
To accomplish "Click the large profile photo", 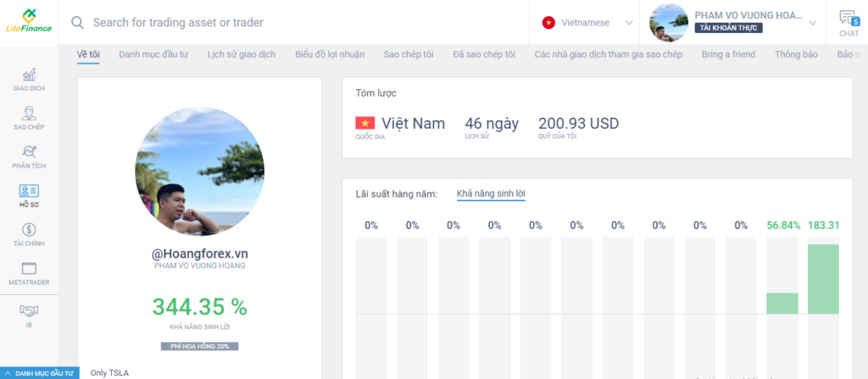I will click(199, 171).
